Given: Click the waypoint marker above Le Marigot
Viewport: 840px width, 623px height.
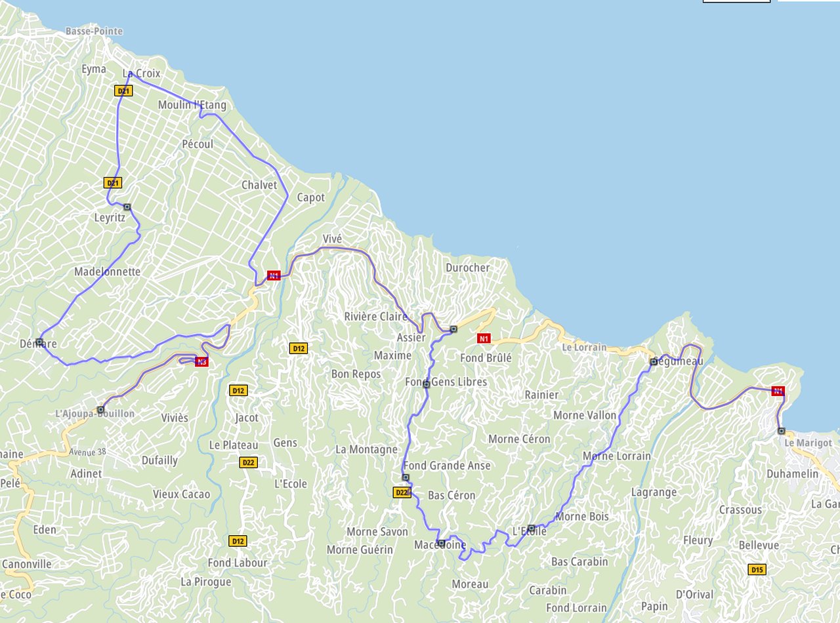Looking at the screenshot, I should [x=781, y=431].
